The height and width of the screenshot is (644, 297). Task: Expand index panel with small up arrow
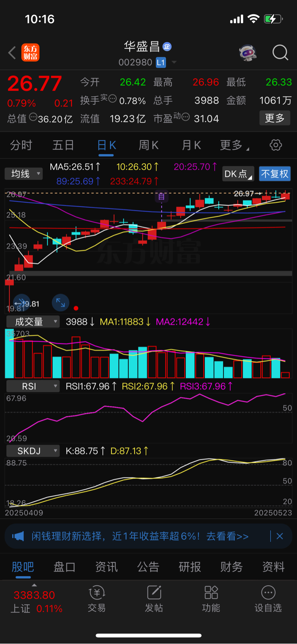[34, 585]
